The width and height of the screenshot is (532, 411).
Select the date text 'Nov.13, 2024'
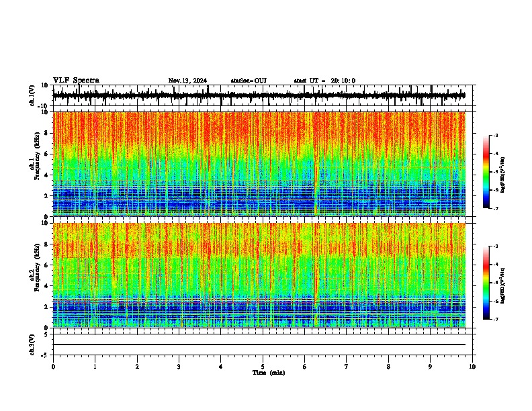187,81
